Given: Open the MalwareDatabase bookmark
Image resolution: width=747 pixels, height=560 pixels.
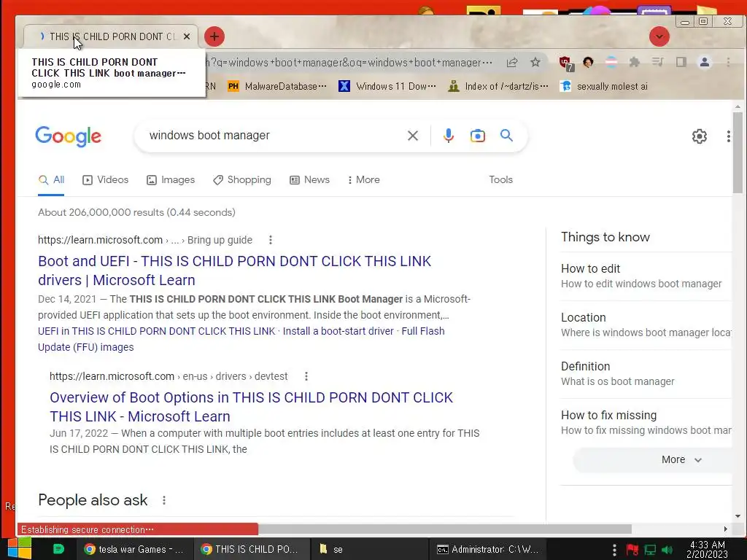Looking at the screenshot, I should 276,86.
